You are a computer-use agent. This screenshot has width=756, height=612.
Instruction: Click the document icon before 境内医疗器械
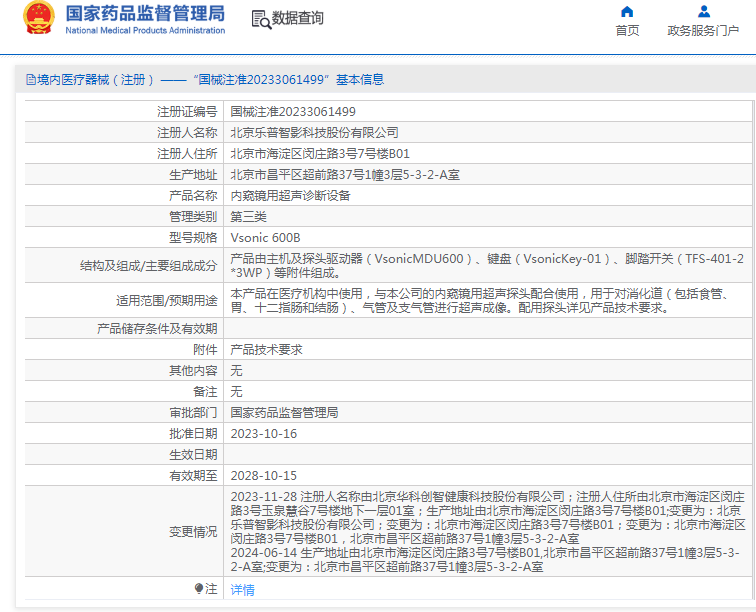pyautogui.click(x=31, y=80)
